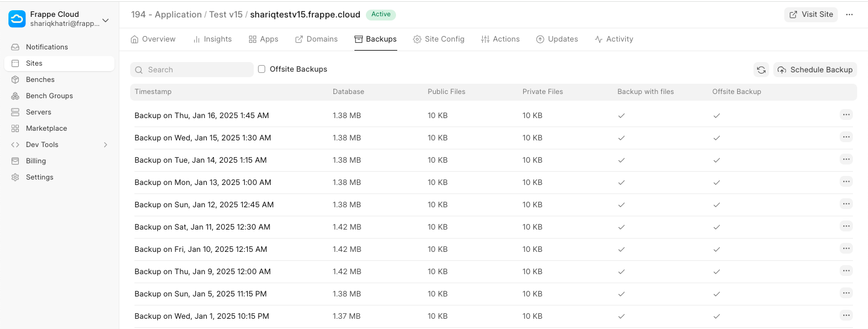Click the backups Search input field

(x=192, y=70)
